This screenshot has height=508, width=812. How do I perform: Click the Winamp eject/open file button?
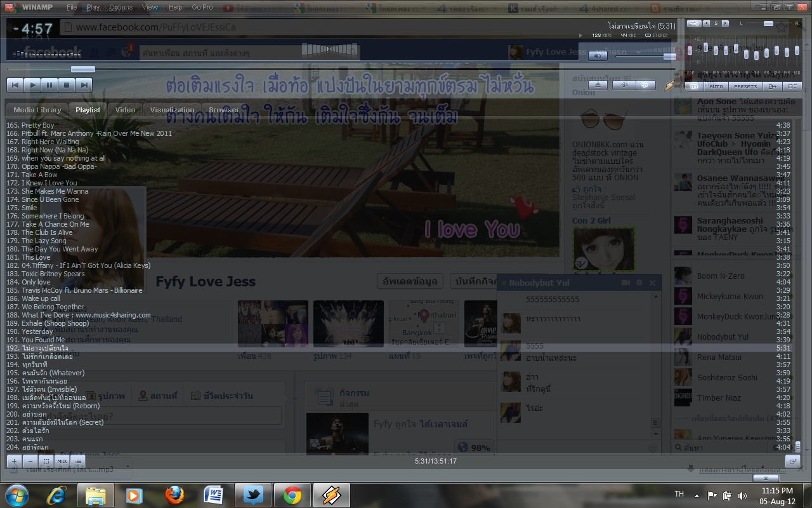pyautogui.click(x=598, y=85)
